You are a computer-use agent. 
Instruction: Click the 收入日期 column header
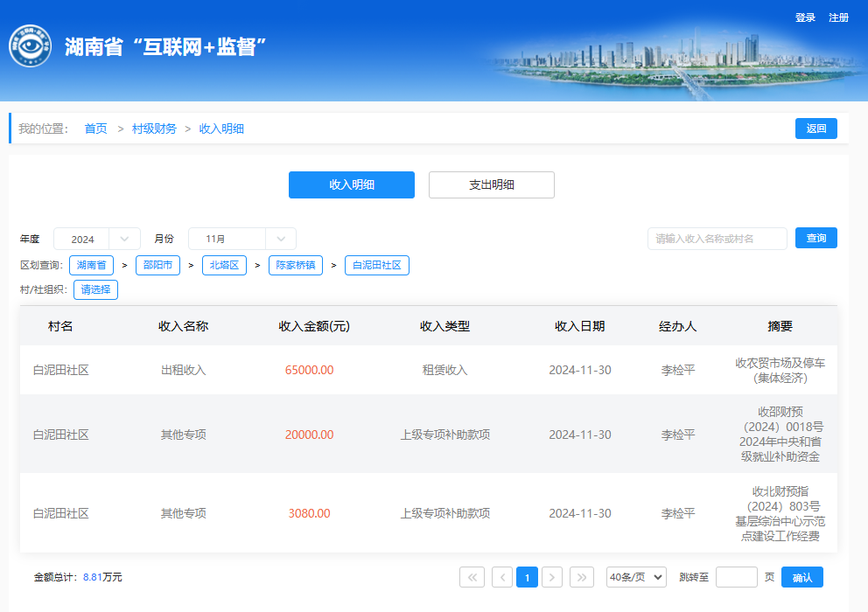point(579,326)
